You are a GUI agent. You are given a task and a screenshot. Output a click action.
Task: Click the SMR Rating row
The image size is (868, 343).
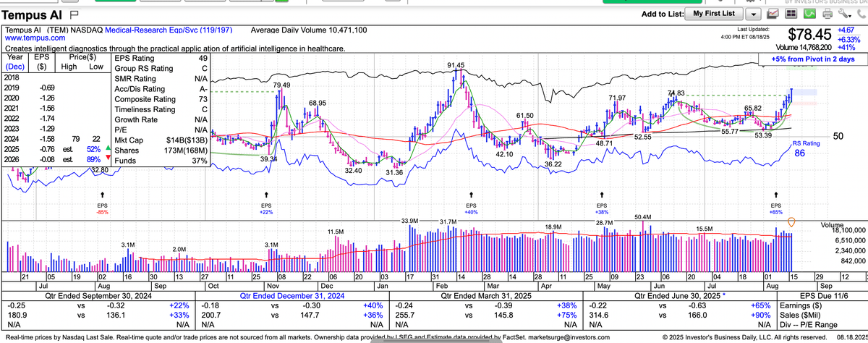click(x=161, y=79)
